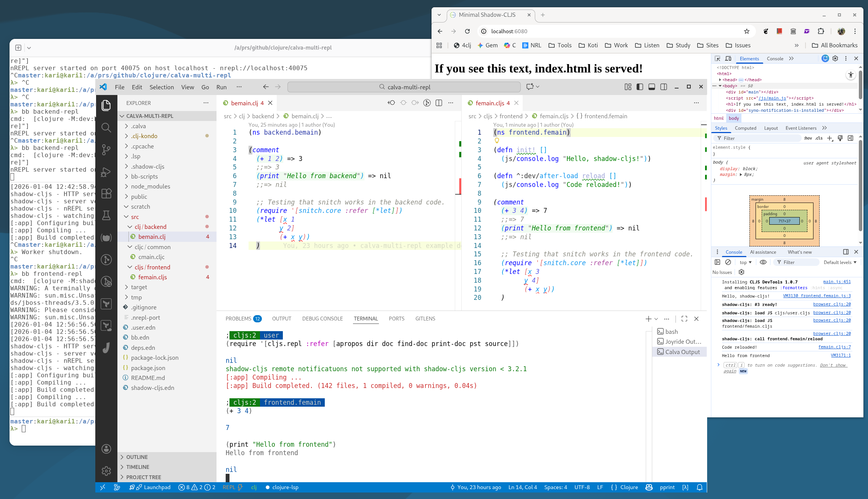The image size is (868, 499).
Task: Open Search in the VS Code Activity Bar
Action: point(106,128)
